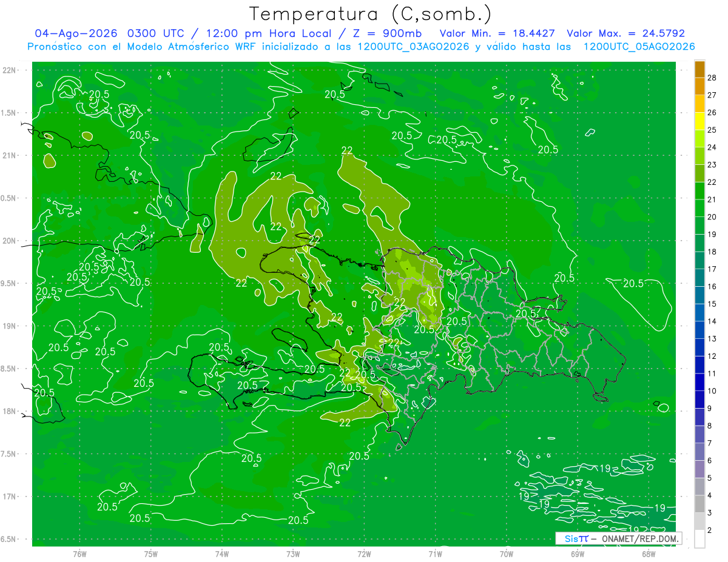Click the 74W longitude axis label
Screen dimensions: 728x562
222,554
